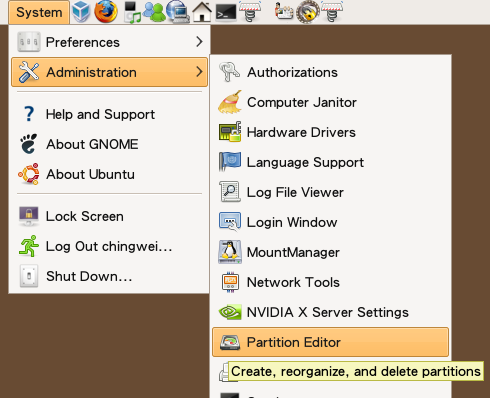
Task: Launch Firefox from the panel icon
Action: click(106, 11)
